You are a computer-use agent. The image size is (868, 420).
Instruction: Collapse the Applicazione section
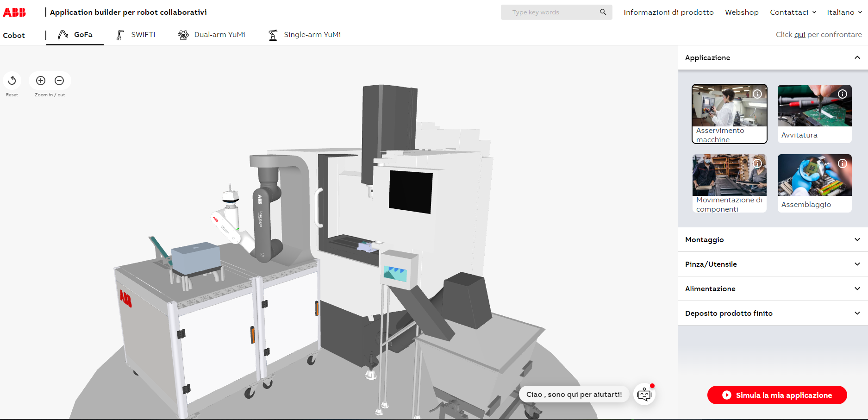(x=857, y=57)
